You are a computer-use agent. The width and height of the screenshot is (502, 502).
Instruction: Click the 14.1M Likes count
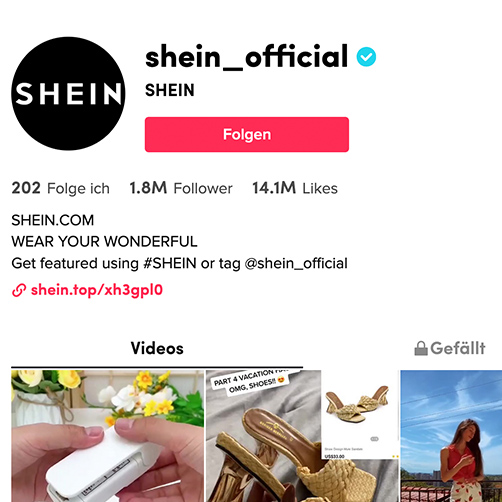(x=295, y=188)
